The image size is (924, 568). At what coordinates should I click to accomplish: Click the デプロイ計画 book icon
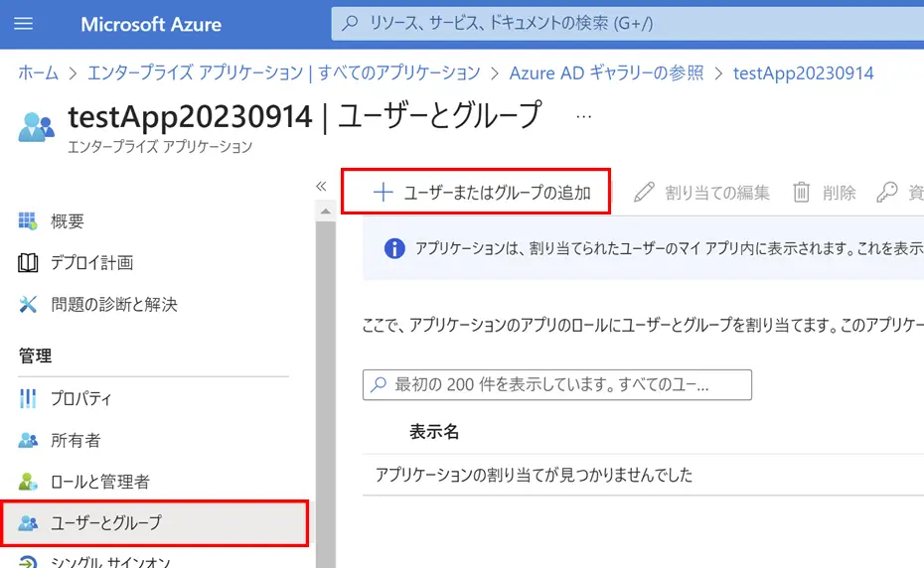pyautogui.click(x=28, y=263)
